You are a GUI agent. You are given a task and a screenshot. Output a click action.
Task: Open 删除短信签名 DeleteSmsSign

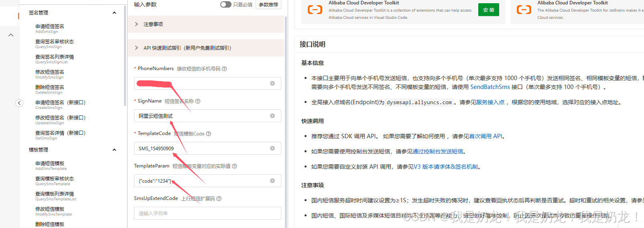pos(50,89)
